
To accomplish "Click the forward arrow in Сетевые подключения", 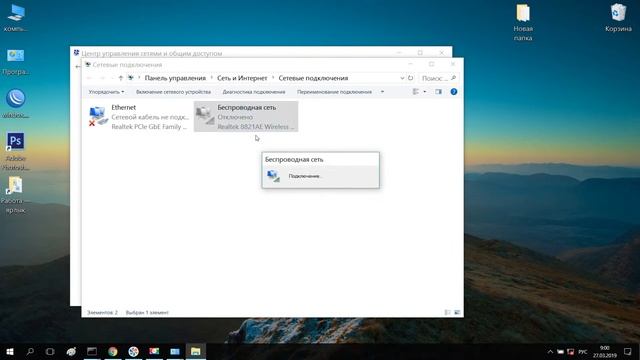I will pos(102,78).
